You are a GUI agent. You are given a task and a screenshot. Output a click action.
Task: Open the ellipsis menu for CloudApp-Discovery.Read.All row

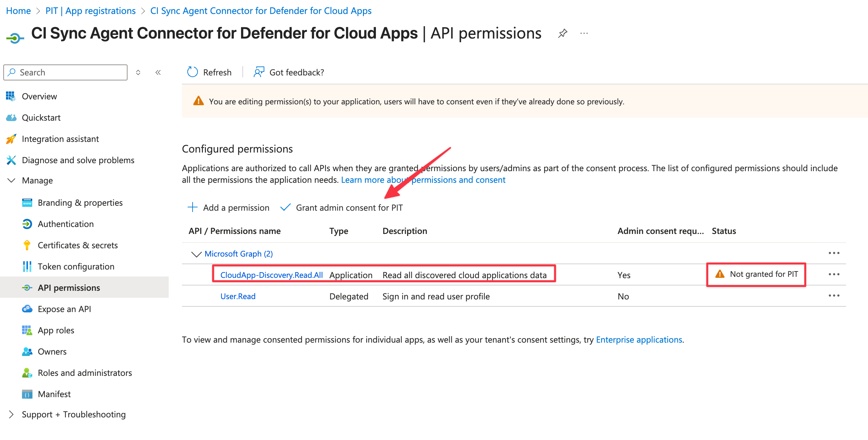tap(833, 274)
